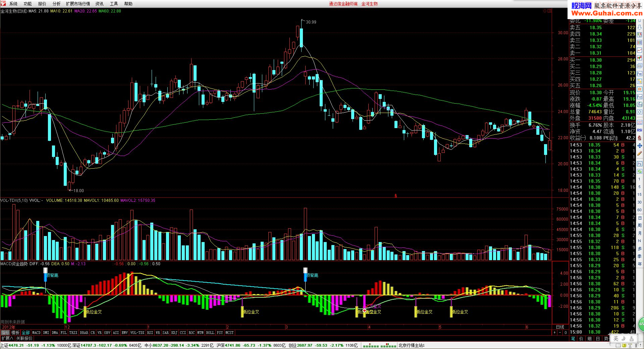Screen dimensions: 644x349
Task: Open the 分析 menu
Action: tap(56, 4)
